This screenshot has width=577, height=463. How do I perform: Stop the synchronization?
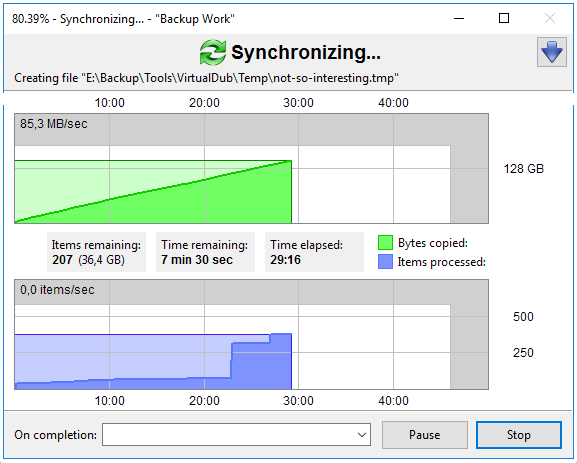point(519,435)
